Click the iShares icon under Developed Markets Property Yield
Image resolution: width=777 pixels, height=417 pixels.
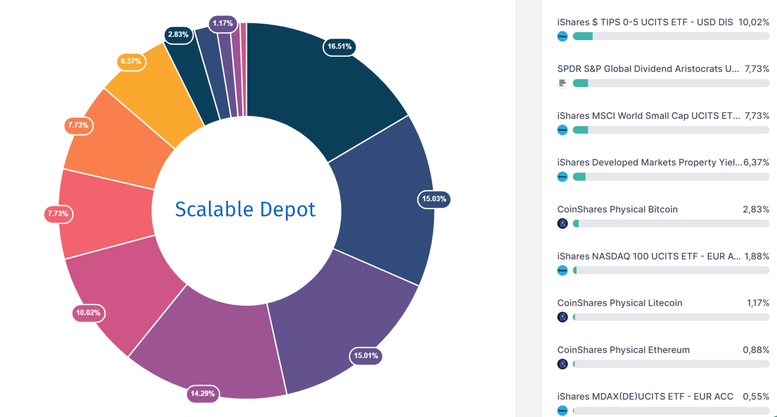tap(563, 177)
